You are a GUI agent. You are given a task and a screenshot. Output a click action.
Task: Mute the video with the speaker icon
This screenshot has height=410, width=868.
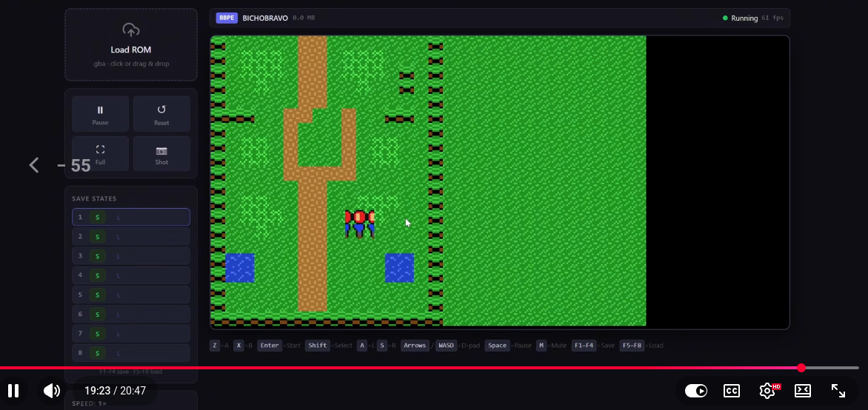click(x=52, y=391)
